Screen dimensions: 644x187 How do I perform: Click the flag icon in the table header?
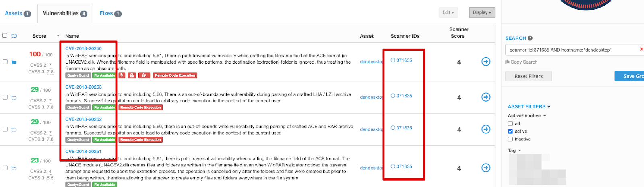click(14, 36)
